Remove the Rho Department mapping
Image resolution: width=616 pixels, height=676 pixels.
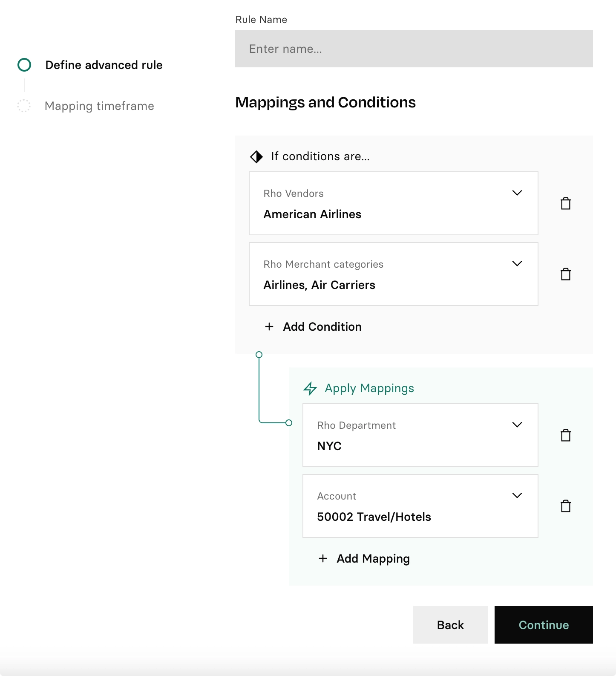[x=565, y=435]
